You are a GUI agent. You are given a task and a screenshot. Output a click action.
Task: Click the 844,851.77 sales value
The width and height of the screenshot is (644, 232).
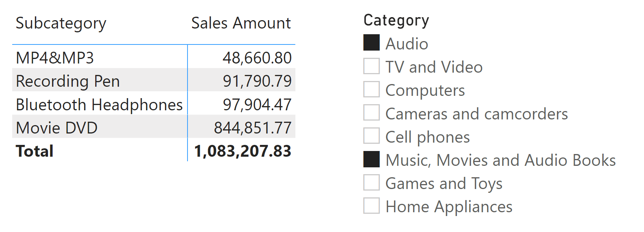[x=253, y=128]
